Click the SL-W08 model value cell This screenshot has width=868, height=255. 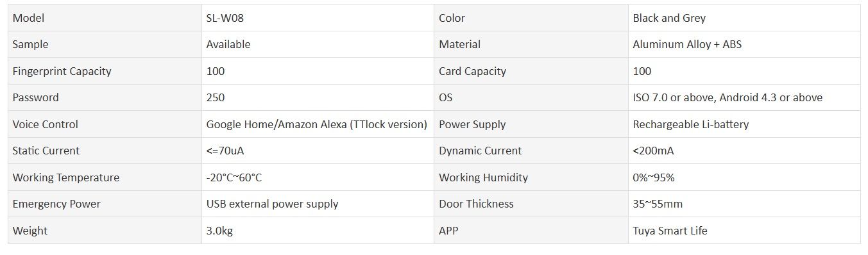(x=318, y=18)
